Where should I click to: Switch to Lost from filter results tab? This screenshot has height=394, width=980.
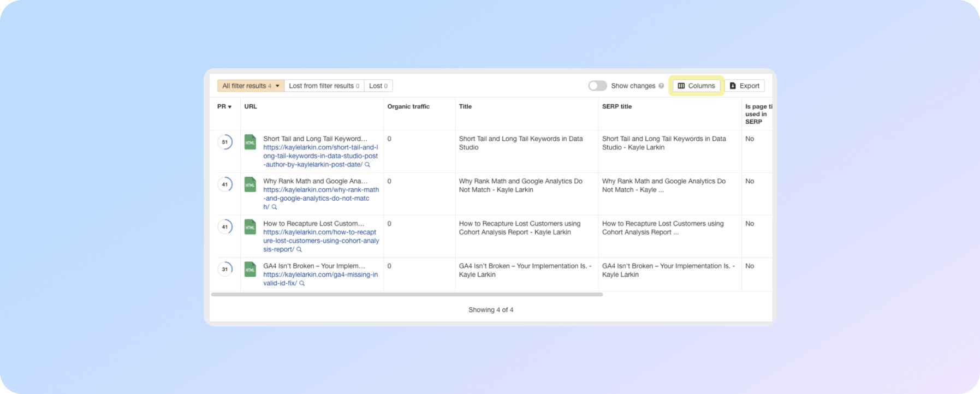(x=324, y=86)
